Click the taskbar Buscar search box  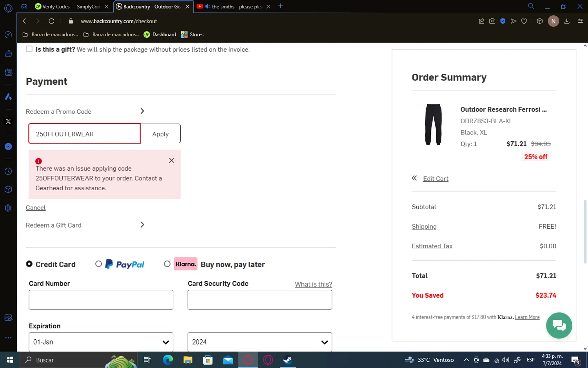[x=78, y=360]
